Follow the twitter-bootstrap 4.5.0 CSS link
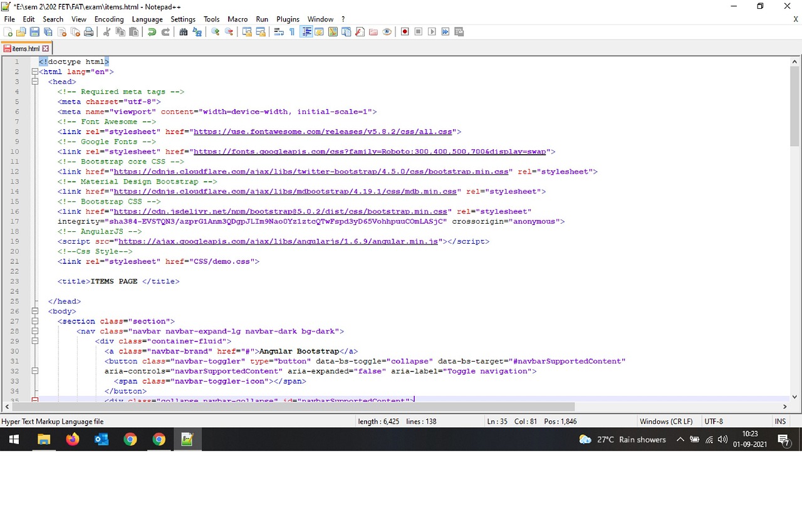Viewport: 802px width, 532px height. click(311, 172)
